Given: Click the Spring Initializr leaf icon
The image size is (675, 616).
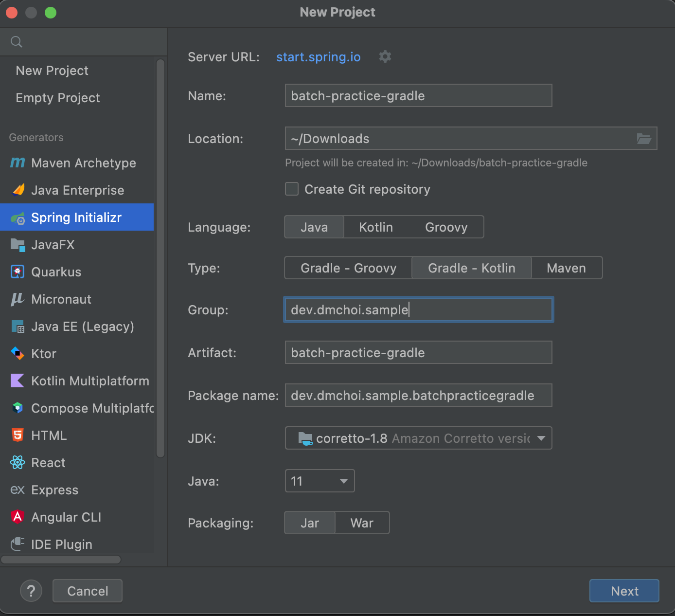Looking at the screenshot, I should pos(18,217).
